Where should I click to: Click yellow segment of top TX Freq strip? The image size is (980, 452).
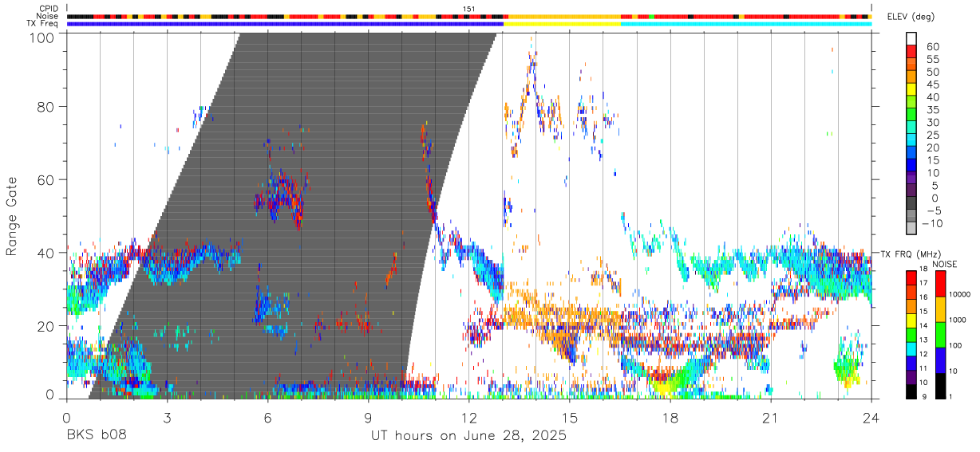click(562, 24)
